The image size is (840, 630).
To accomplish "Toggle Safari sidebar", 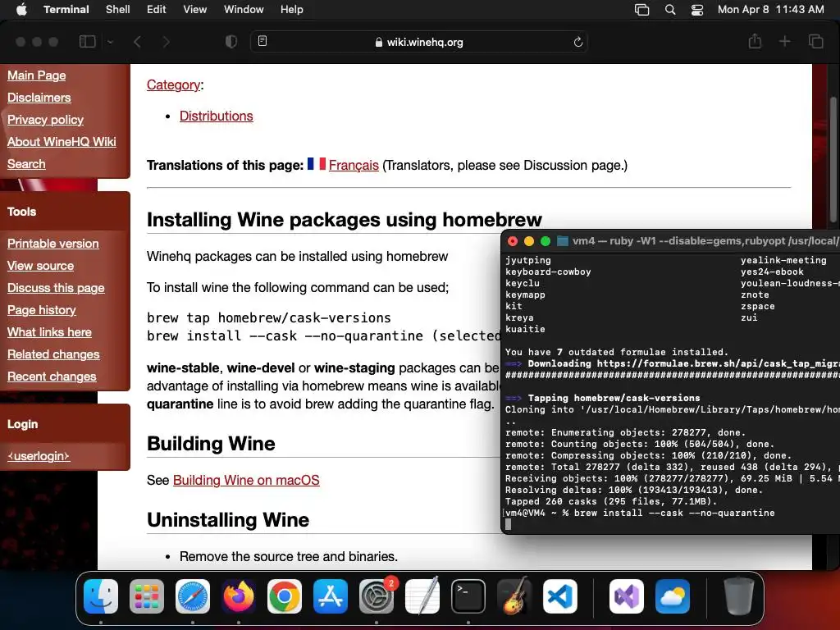I will click(x=87, y=42).
